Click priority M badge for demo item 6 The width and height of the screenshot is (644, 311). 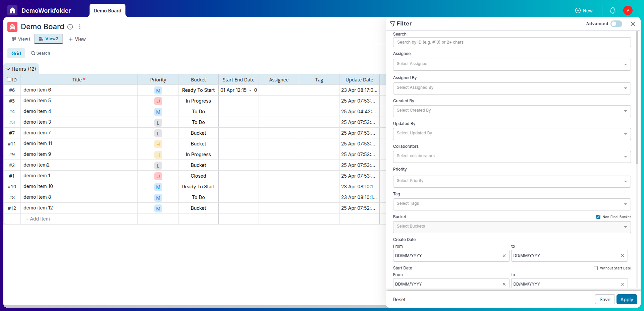point(158,90)
